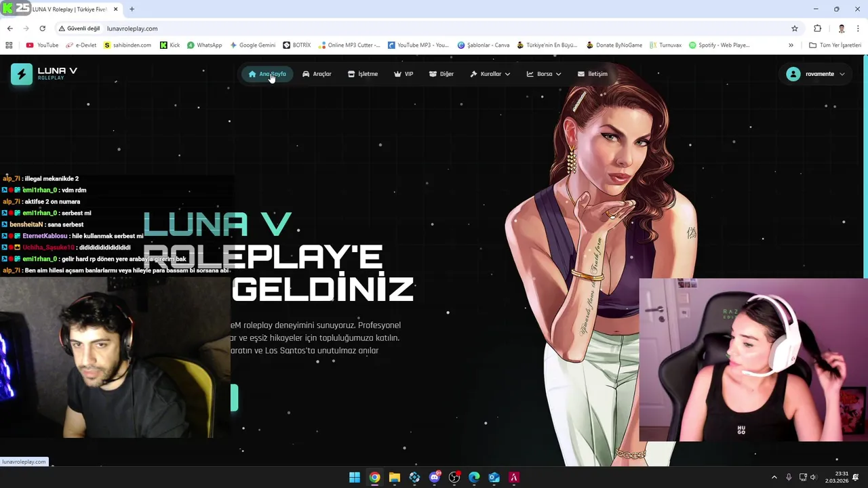This screenshot has width=868, height=488.
Task: Open the Online MP3 Cutter bookmark
Action: pyautogui.click(x=349, y=45)
